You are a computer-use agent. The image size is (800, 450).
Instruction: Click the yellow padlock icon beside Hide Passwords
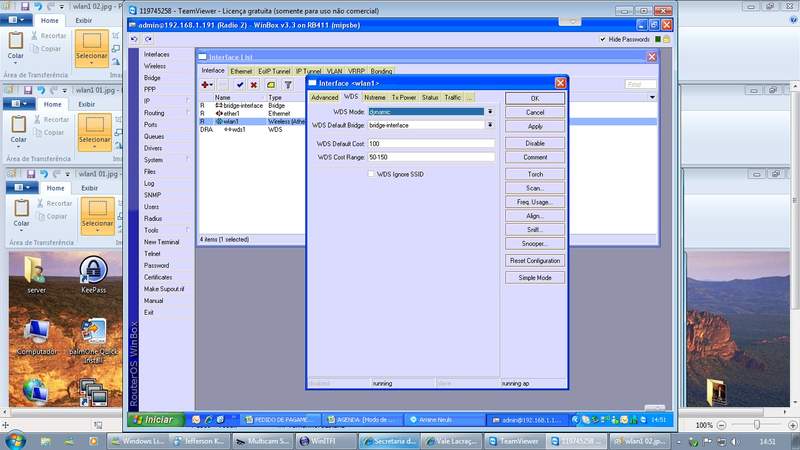pyautogui.click(x=666, y=39)
